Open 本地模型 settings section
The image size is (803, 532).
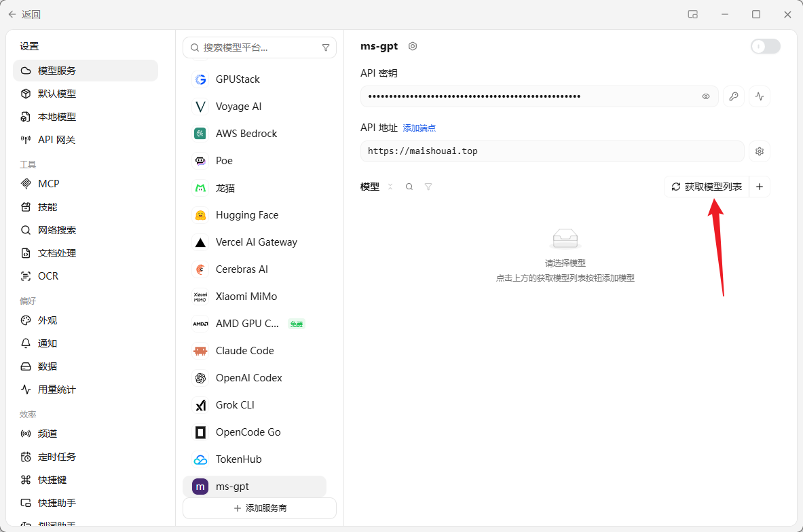pos(86,117)
